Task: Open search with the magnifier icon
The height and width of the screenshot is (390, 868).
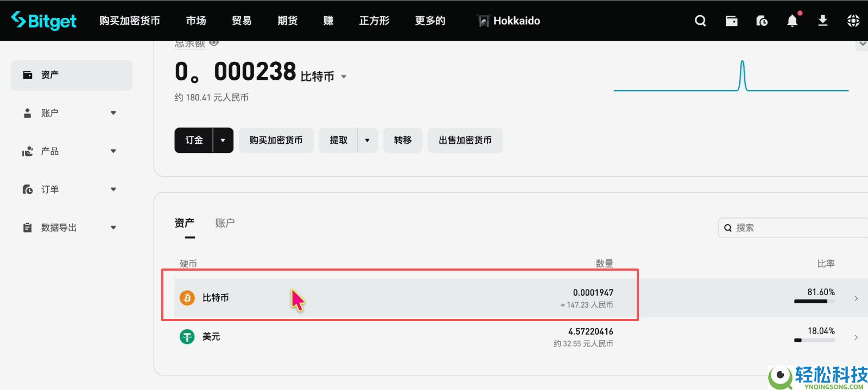Action: pyautogui.click(x=700, y=21)
